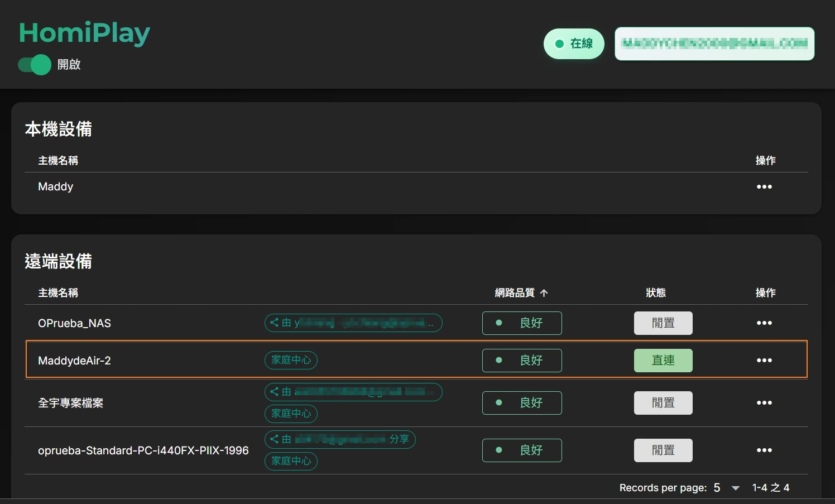
Task: Open the blurred account email field
Action: [714, 44]
